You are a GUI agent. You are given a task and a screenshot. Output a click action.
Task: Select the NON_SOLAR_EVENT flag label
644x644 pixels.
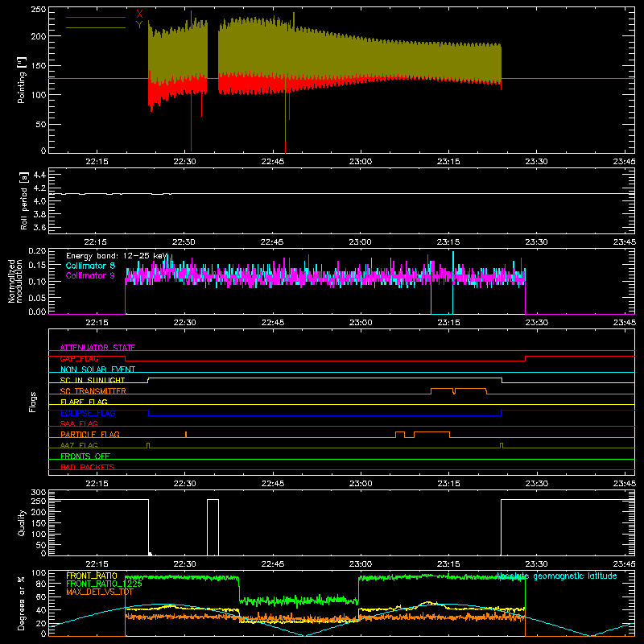(x=97, y=369)
